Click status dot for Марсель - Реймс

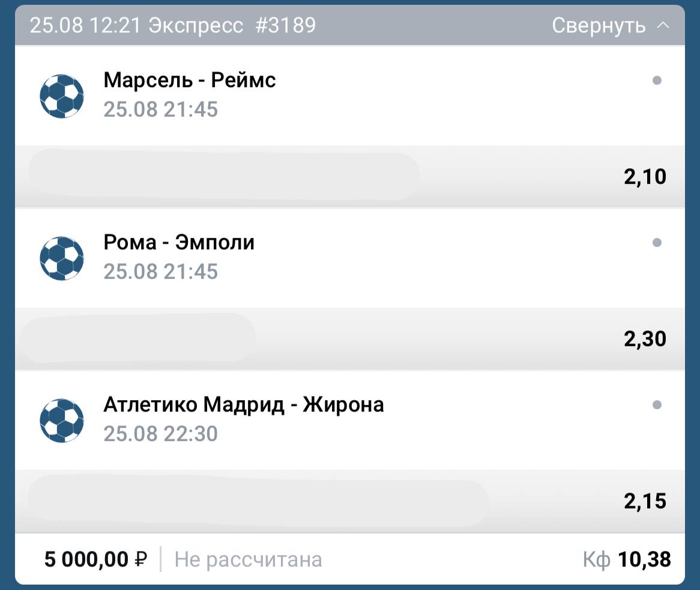tap(657, 81)
